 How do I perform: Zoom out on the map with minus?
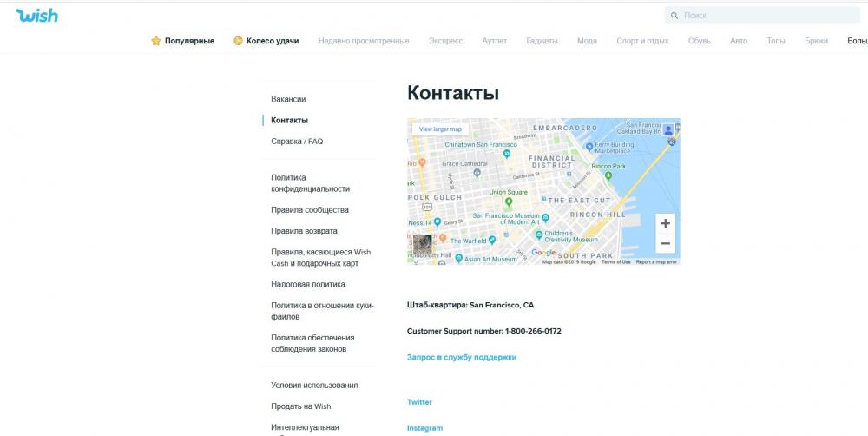pos(666,243)
